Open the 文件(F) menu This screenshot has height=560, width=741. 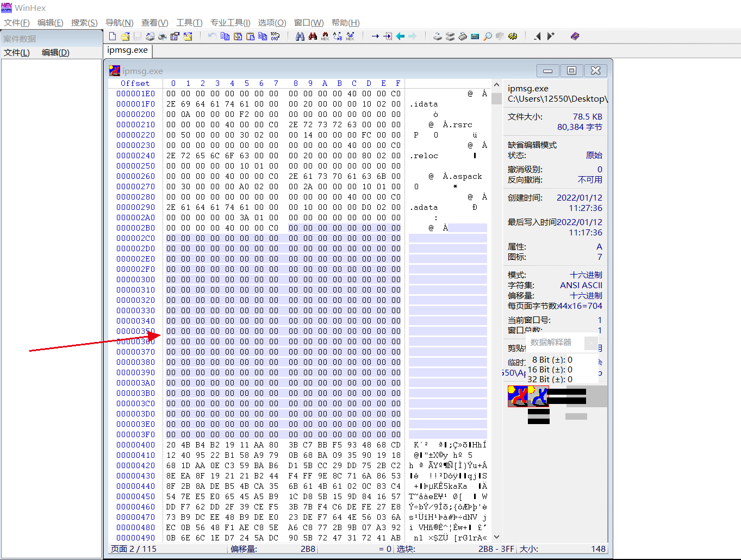click(x=17, y=22)
